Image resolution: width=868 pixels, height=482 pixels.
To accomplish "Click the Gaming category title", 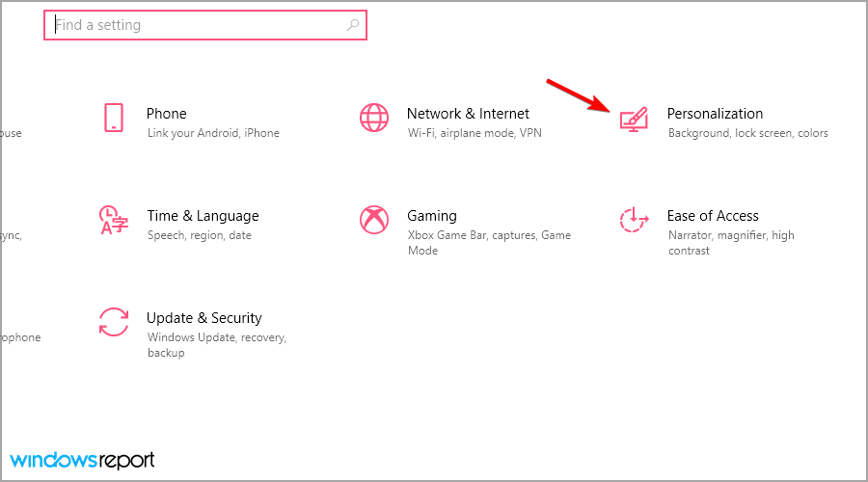I will (432, 216).
